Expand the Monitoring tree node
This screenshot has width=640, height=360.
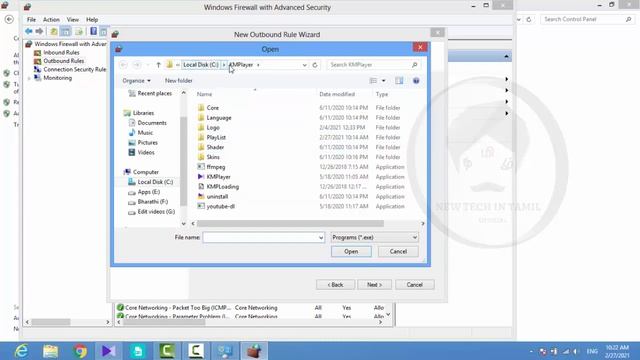(x=29, y=78)
